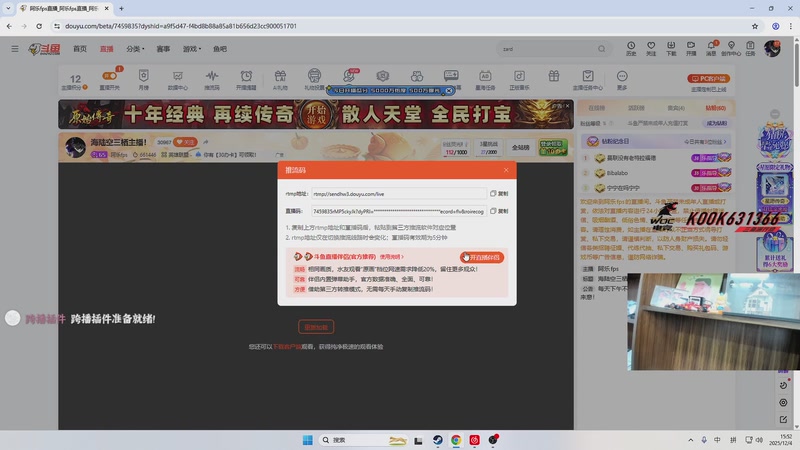
Task: Open the 全站榜 ranking
Action: point(520,147)
